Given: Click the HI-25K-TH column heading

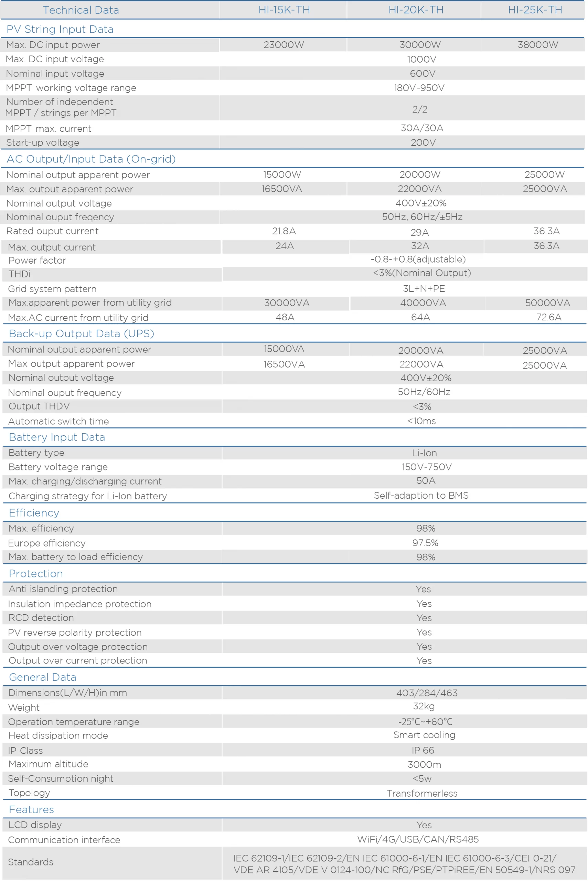Looking at the screenshot, I should 535,10.
